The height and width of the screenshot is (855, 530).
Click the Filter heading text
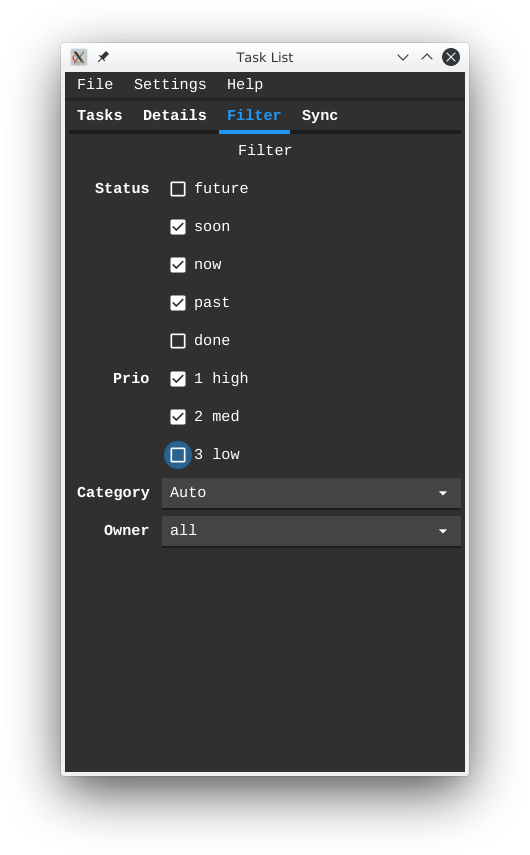point(265,150)
